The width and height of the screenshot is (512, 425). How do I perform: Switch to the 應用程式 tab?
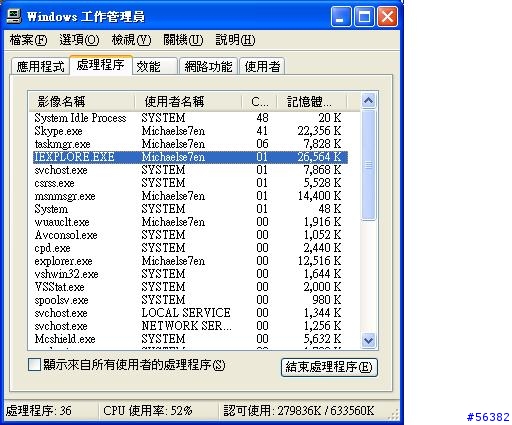(40, 66)
